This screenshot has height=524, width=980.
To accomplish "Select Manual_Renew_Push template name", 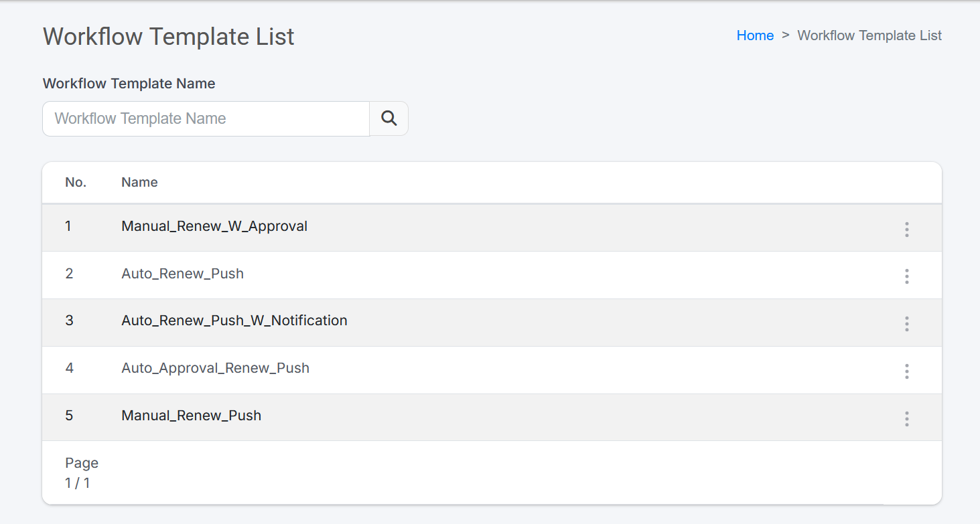I will [x=191, y=416].
